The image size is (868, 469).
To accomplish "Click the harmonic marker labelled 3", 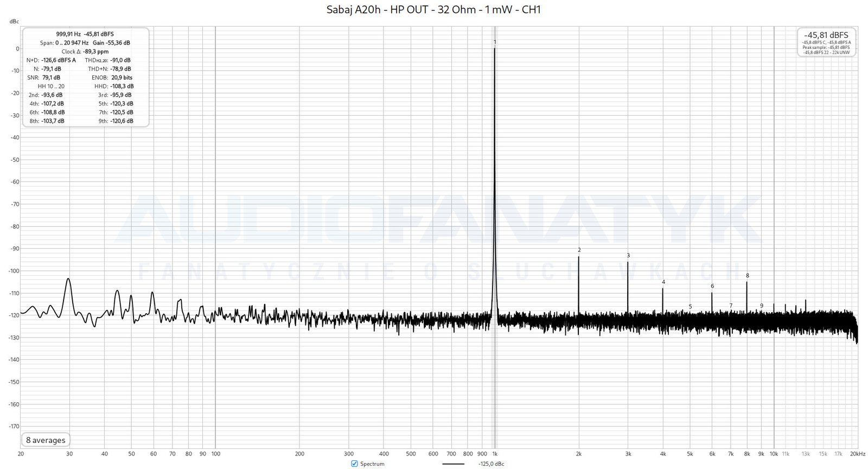I will (x=628, y=255).
